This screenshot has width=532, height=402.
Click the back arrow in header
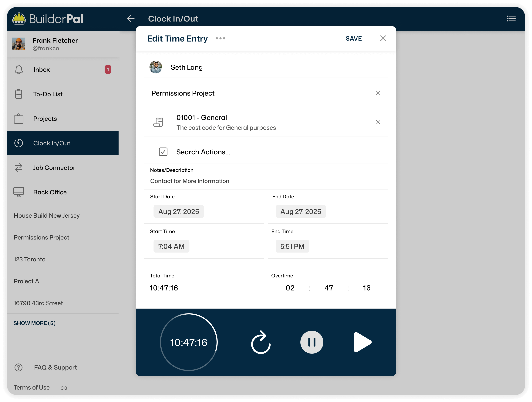131,18
